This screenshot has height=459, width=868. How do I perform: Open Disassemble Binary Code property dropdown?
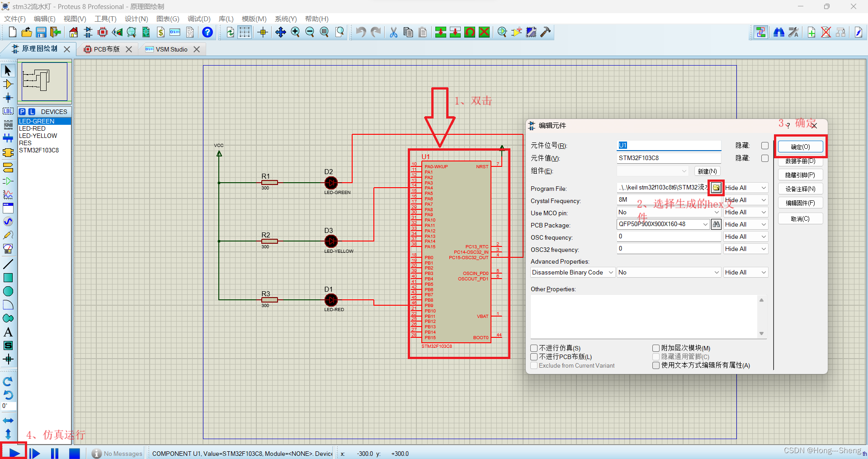(573, 272)
